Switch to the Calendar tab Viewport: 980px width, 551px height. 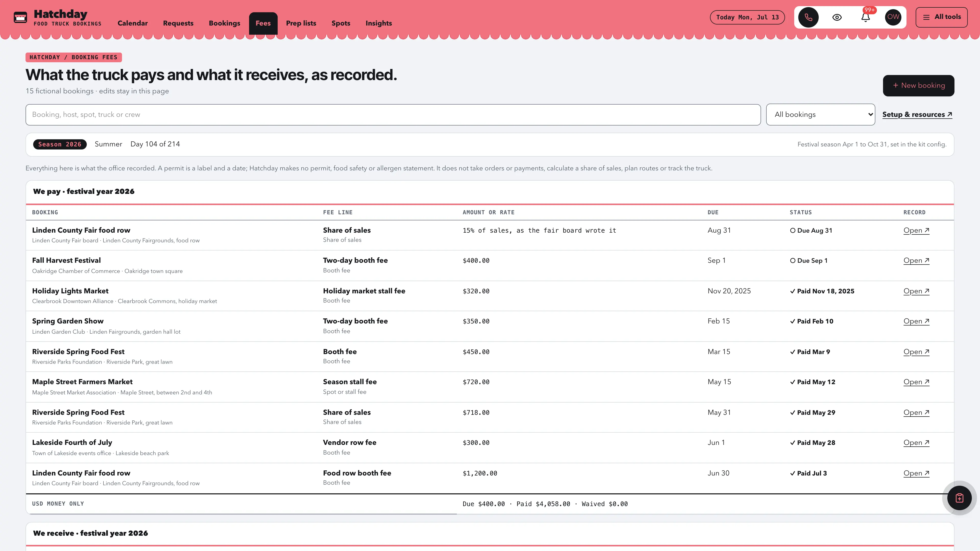pyautogui.click(x=132, y=23)
